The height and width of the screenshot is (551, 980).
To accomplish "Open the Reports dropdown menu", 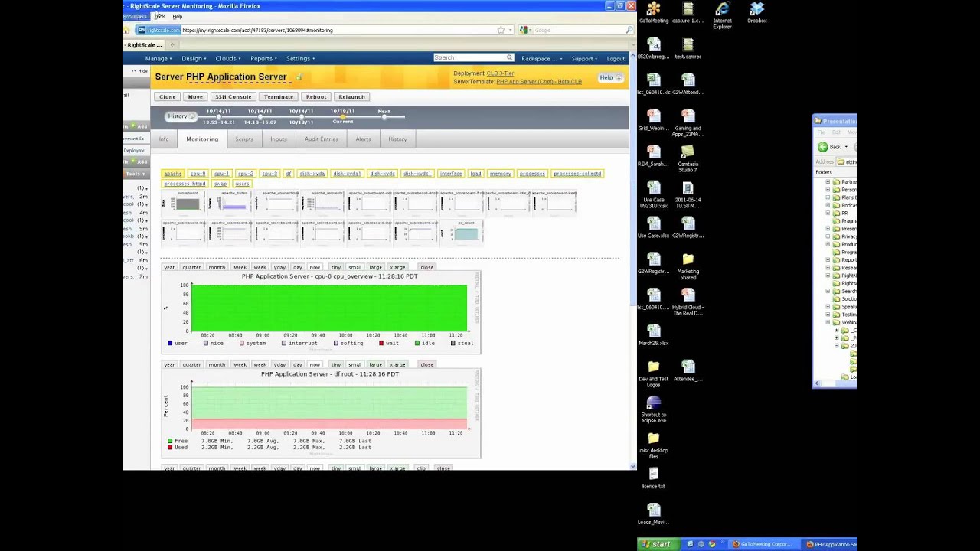I will coord(263,58).
